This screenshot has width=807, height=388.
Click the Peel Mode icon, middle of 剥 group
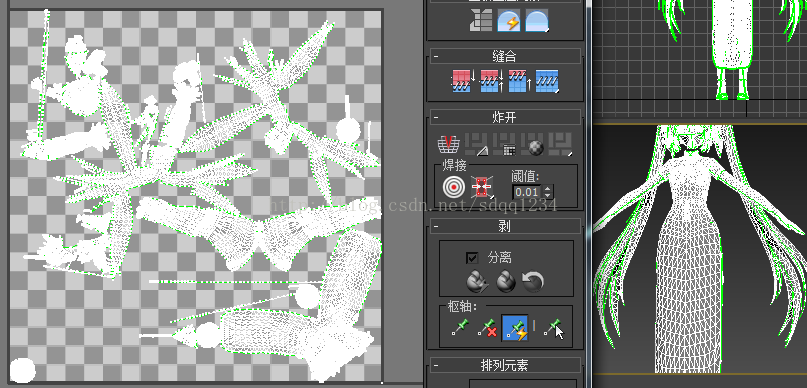pos(506,281)
